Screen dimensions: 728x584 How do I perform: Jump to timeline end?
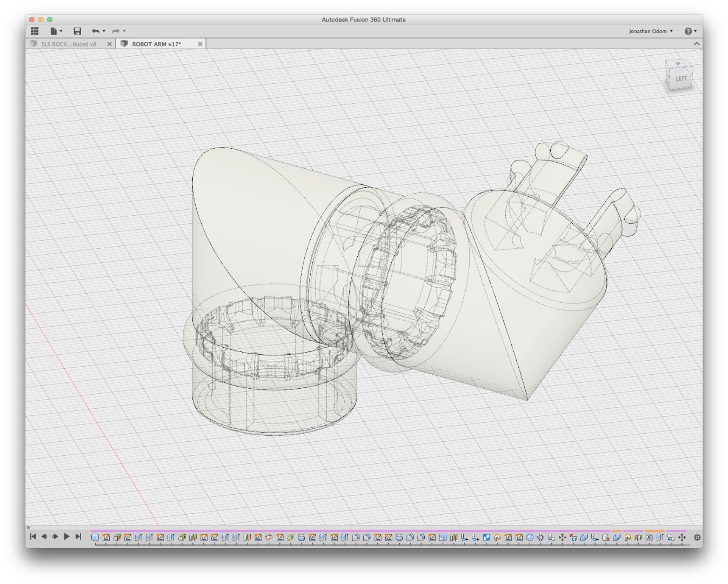78,537
